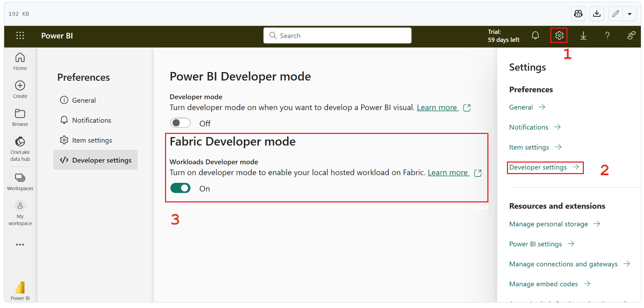Screen dimensions: 644x308
Task: Click the Power BI title in header
Action: pos(57,36)
